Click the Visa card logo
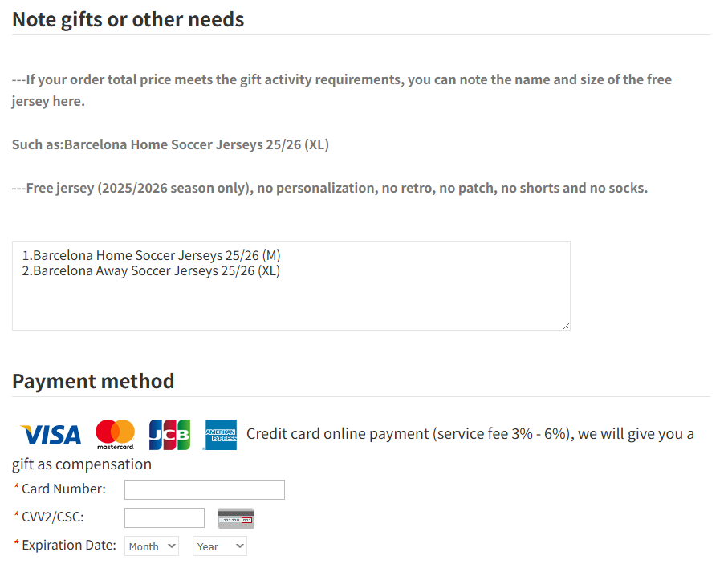This screenshot has height=576, width=728. coord(51,435)
